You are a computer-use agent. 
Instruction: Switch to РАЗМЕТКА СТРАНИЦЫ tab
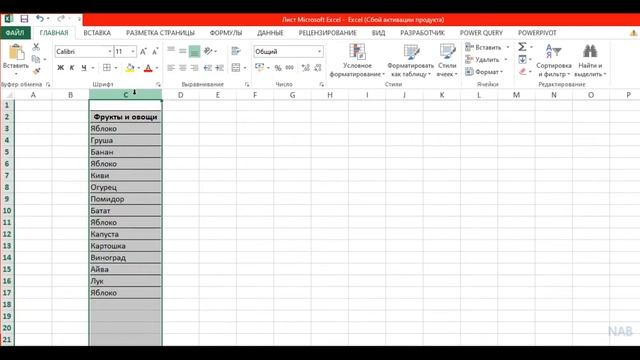(160, 33)
